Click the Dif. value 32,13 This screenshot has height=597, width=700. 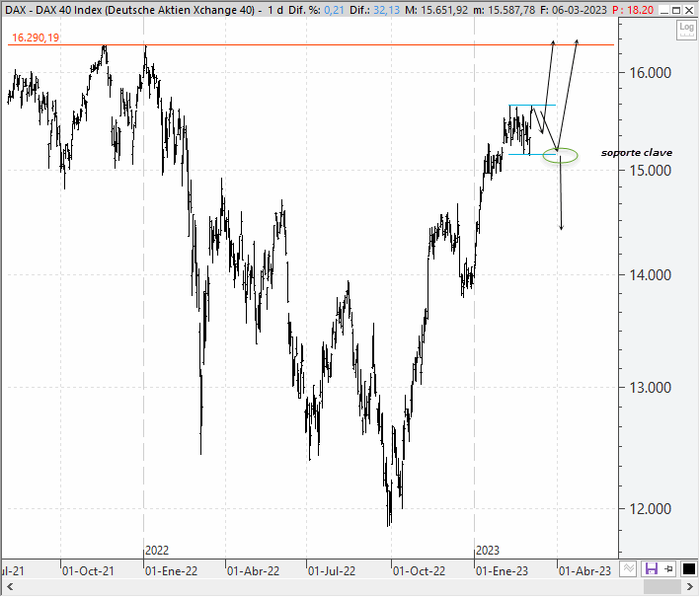(x=387, y=10)
